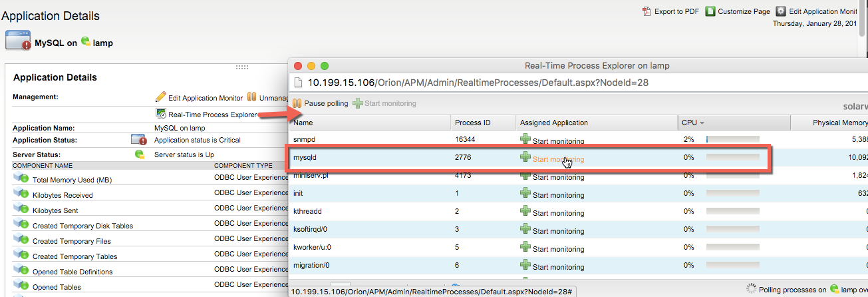
Task: Click the green plus in ksoftirqd/0 row
Action: [525, 229]
